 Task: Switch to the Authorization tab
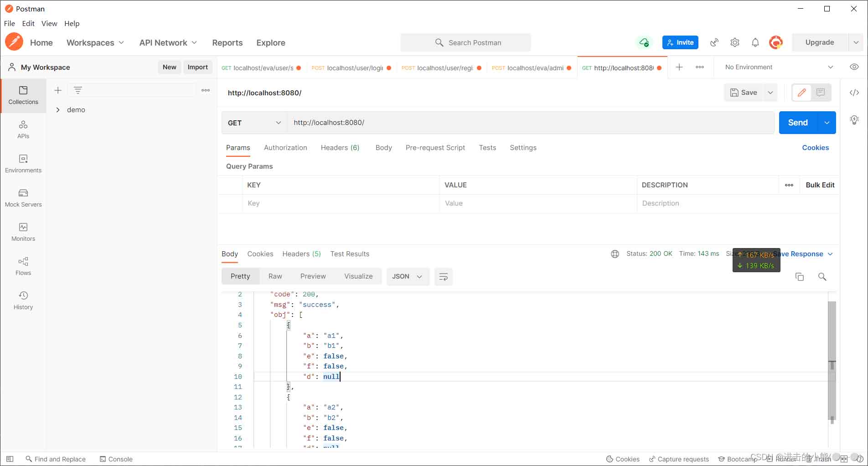pyautogui.click(x=285, y=148)
